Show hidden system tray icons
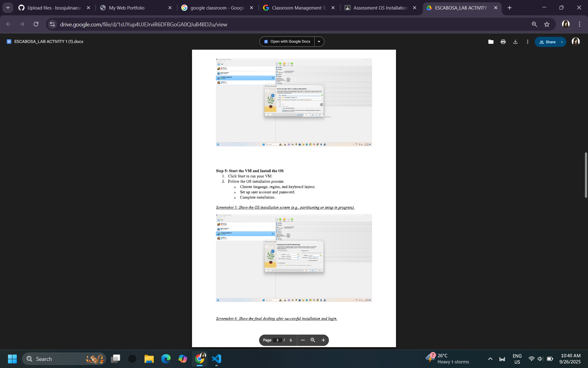 pos(490,359)
